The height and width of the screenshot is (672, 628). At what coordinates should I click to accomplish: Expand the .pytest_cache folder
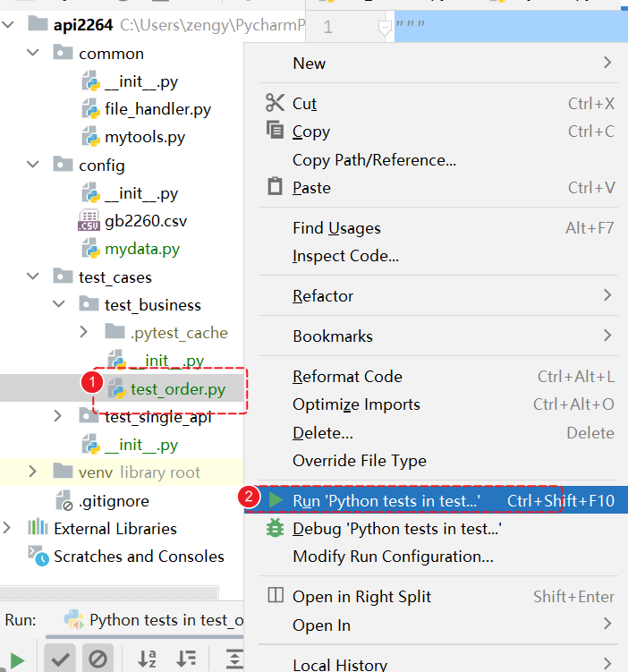coord(84,332)
